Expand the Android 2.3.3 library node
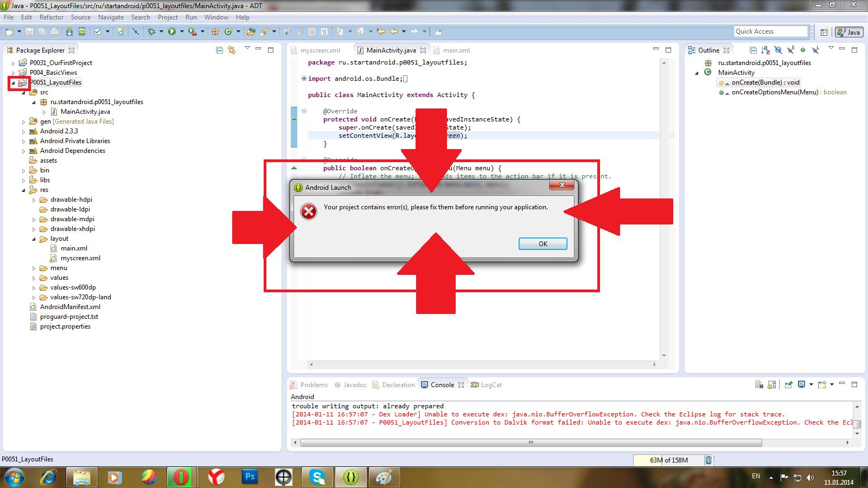Screen dimensions: 868x488 [x=24, y=132]
